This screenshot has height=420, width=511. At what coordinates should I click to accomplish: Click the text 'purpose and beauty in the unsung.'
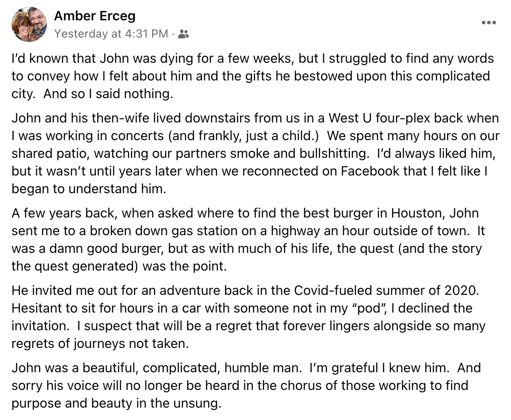116,403
